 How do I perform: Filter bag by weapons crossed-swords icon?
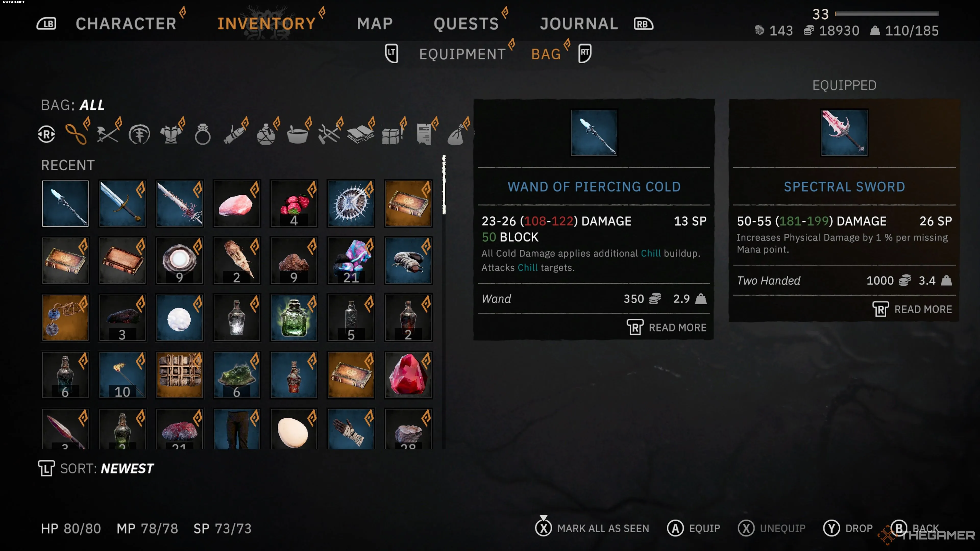[108, 134]
